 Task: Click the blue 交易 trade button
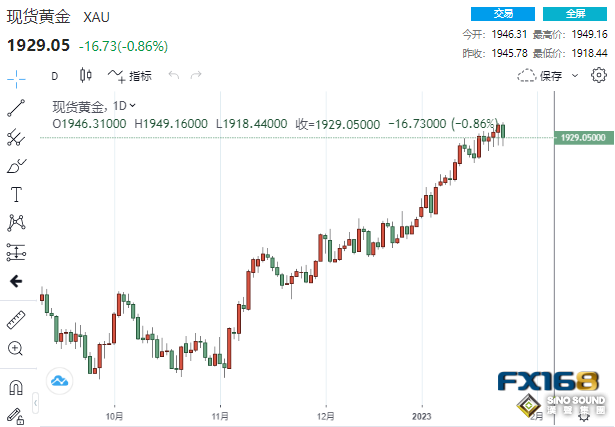(x=503, y=14)
